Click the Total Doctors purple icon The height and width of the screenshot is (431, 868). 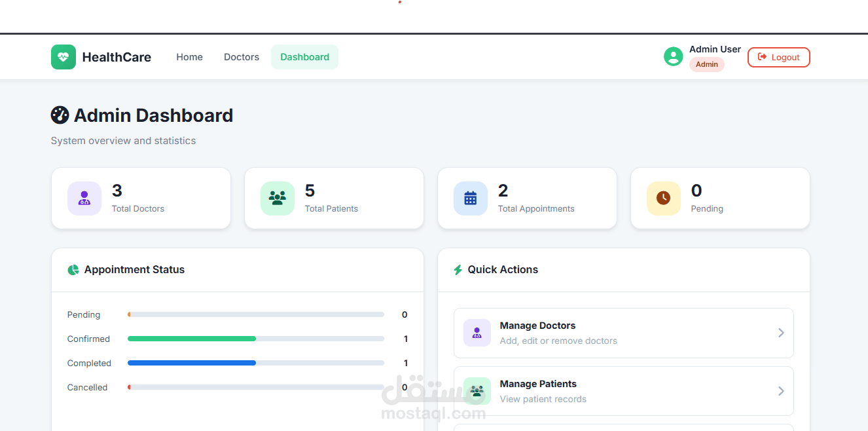click(x=84, y=198)
